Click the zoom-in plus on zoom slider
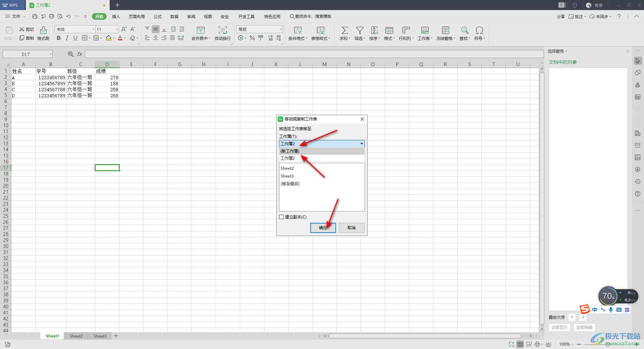 637,344
